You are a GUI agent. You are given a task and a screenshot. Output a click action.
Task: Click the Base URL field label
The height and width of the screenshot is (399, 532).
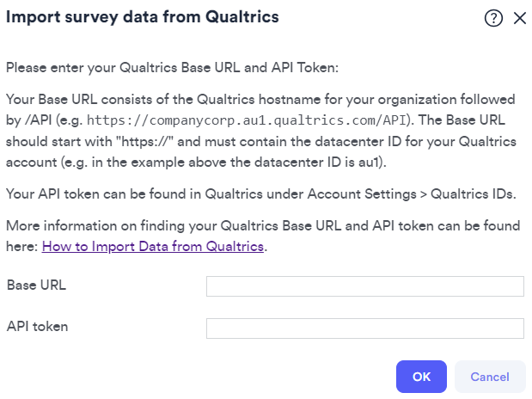click(37, 285)
